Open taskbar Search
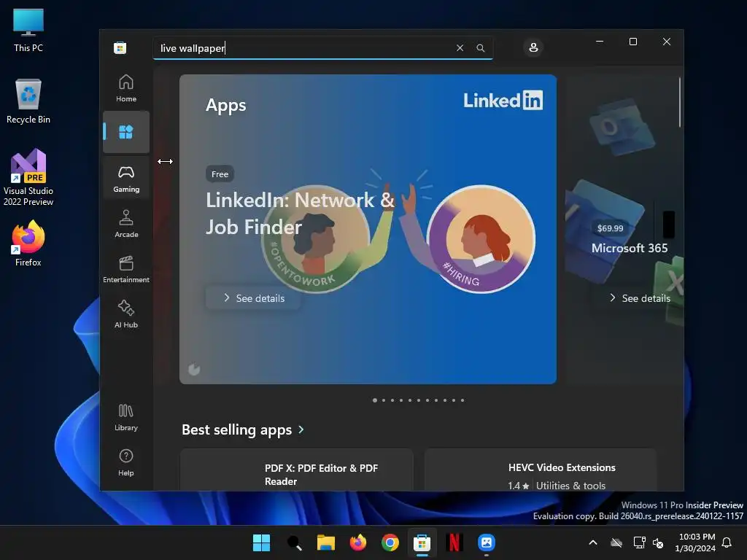Viewport: 747px width, 560px height. (x=294, y=542)
